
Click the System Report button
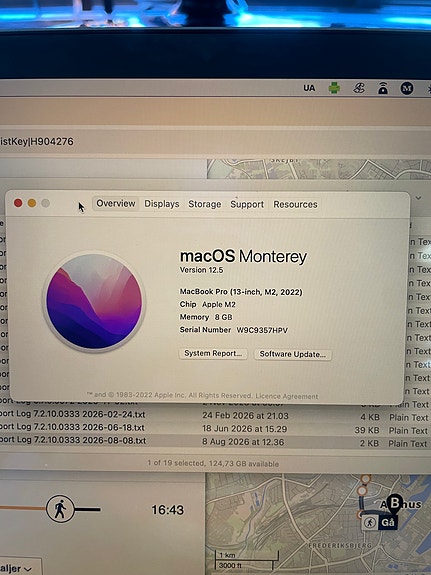[x=213, y=354]
